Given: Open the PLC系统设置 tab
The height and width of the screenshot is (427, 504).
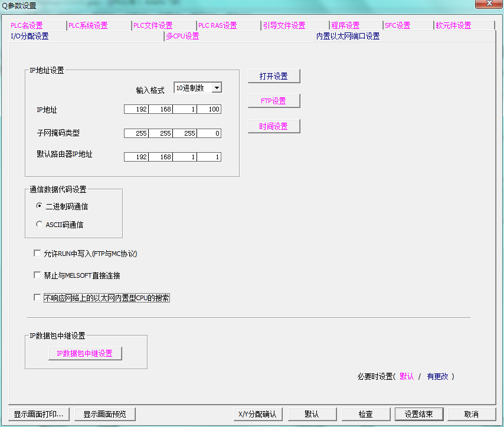Looking at the screenshot, I should [x=89, y=25].
